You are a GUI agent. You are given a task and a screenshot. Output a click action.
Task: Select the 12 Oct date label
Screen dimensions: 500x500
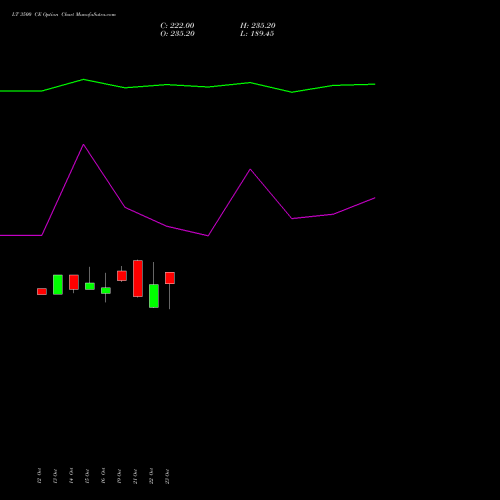coord(39,476)
